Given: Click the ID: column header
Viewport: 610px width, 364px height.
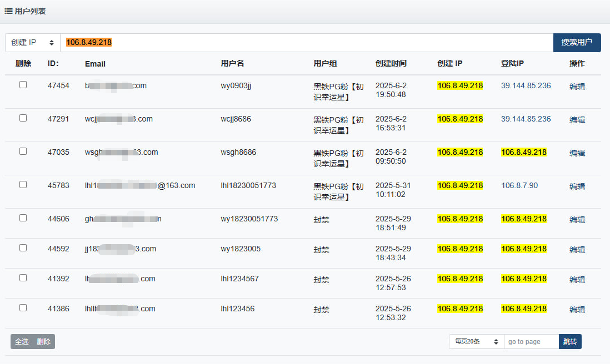Looking at the screenshot, I should point(53,63).
